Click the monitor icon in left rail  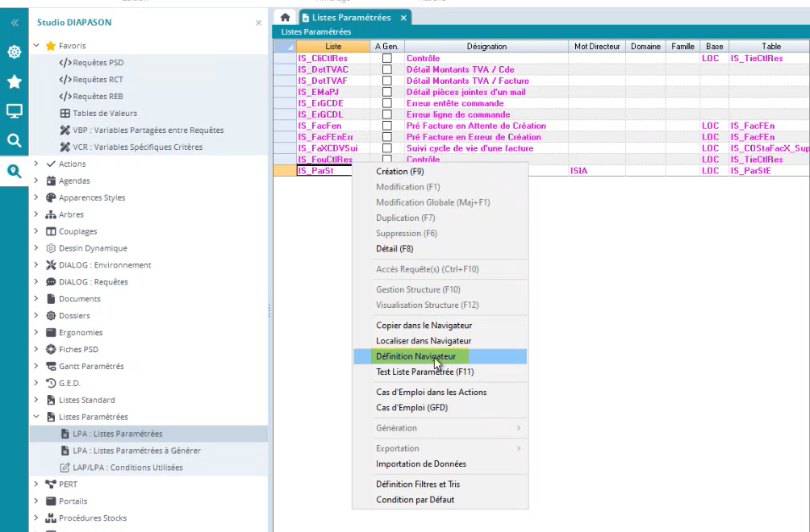14,111
